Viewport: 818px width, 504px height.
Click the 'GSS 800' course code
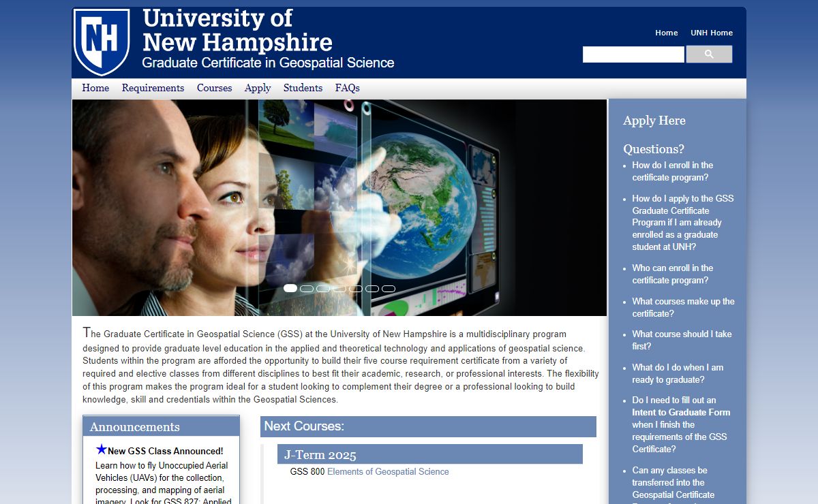(307, 471)
